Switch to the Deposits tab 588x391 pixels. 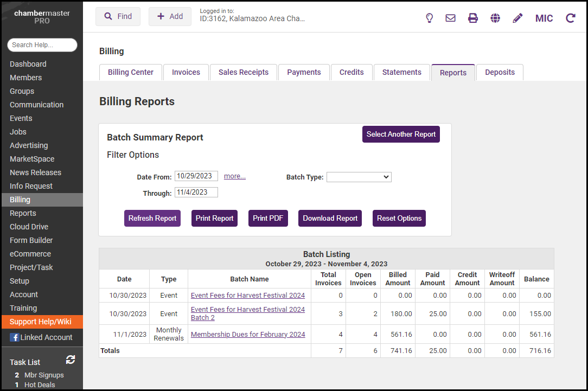pyautogui.click(x=500, y=72)
